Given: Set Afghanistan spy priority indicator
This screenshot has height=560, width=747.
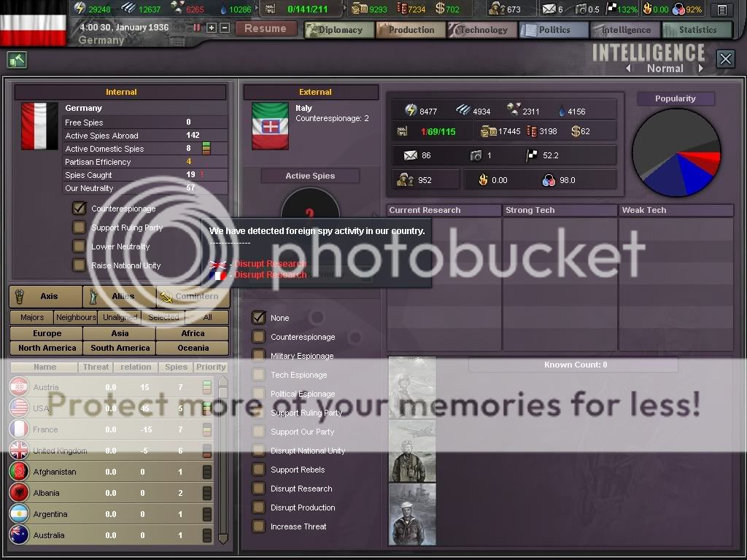Looking at the screenshot, I should [207, 472].
